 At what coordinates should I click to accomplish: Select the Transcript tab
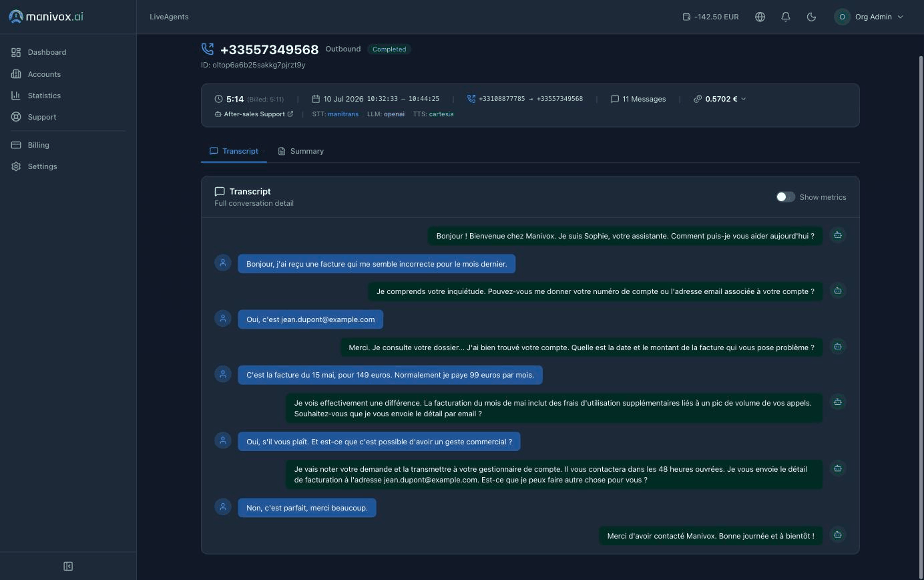point(234,151)
